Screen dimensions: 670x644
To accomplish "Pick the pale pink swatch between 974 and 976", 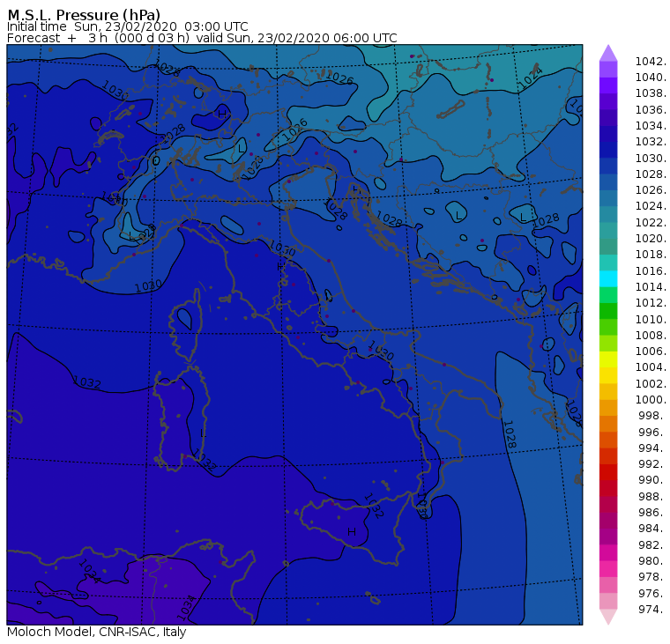I will point(608,602).
